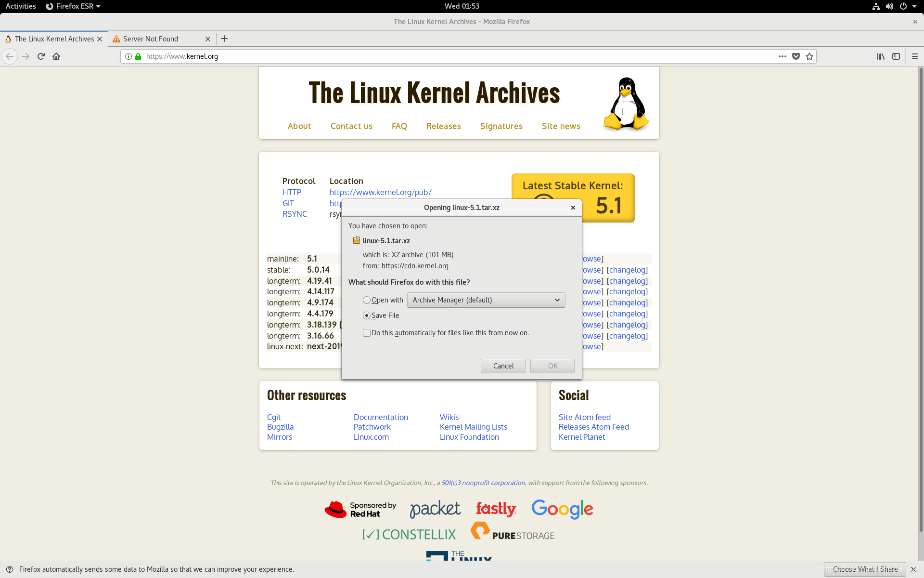Open the FAQ page
Image resolution: width=924 pixels, height=578 pixels.
point(399,126)
